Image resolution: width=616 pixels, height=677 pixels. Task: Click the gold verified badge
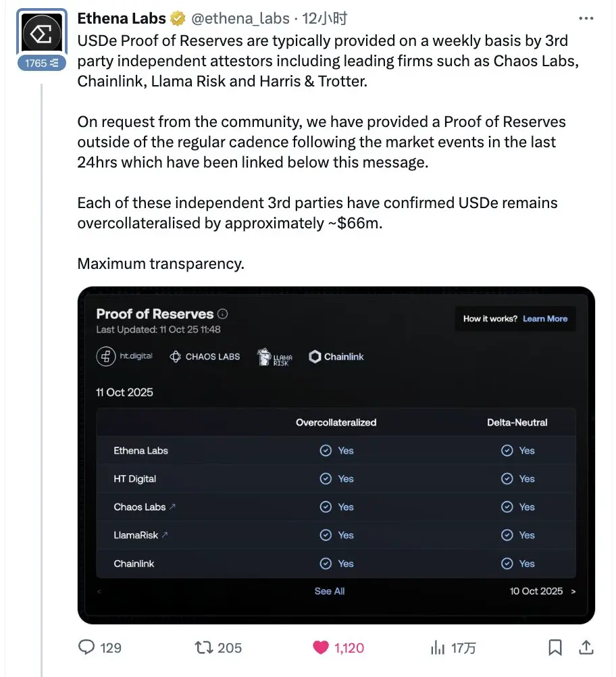coord(179,18)
